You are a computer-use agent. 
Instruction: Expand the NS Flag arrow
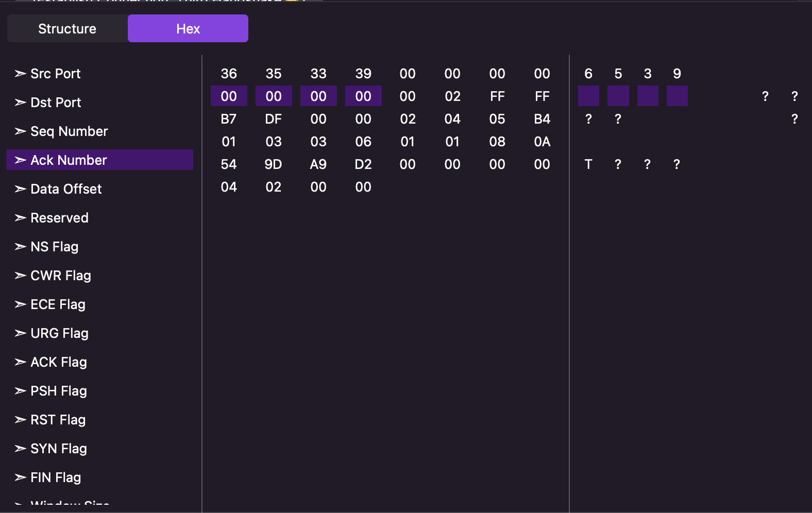click(21, 247)
